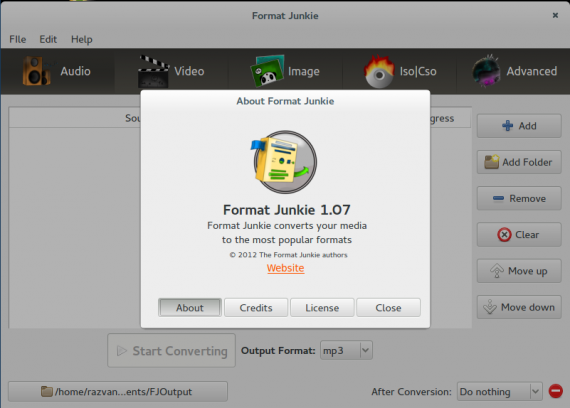Switch to the Advanced tab label
The height and width of the screenshot is (408, 570).
tap(531, 71)
